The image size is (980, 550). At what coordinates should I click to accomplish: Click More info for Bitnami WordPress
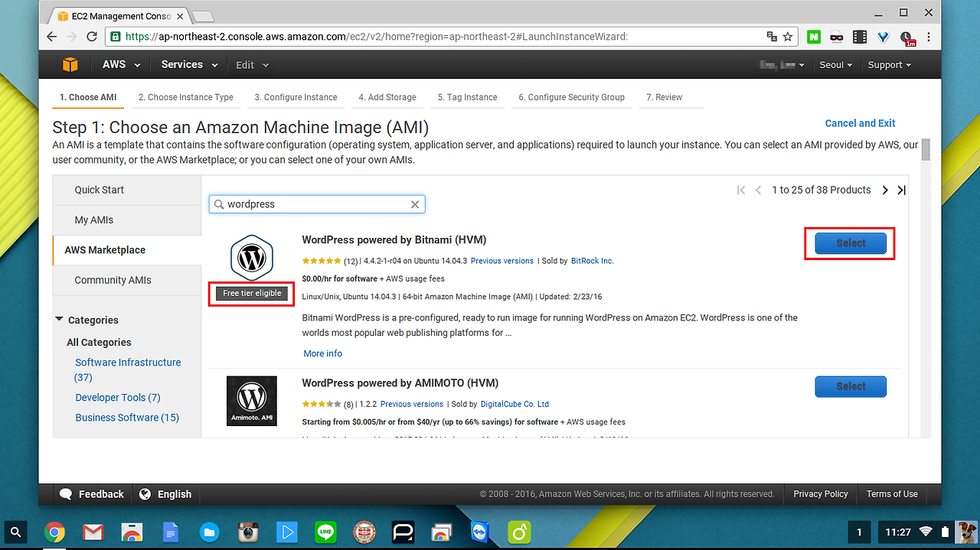pyautogui.click(x=323, y=353)
